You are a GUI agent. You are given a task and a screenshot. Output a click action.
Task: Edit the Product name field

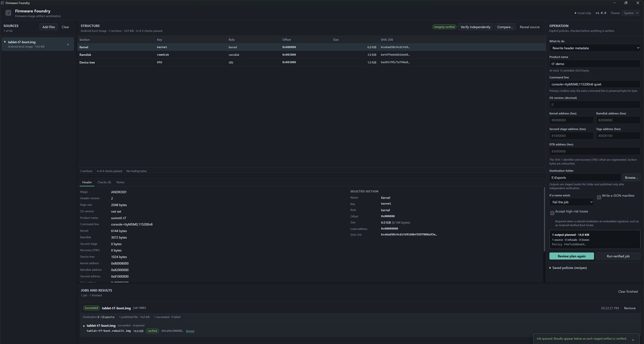(x=594, y=64)
